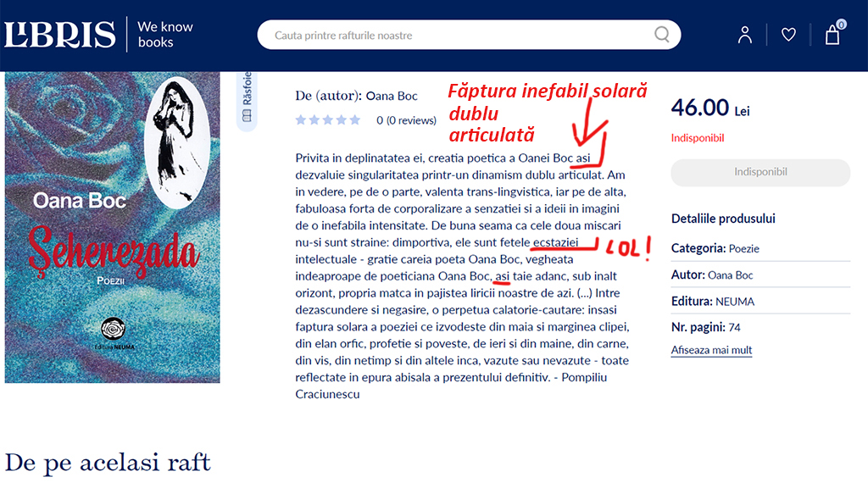Viewport: 868px width, 488px height.
Task: Focus the 'Cauta printre rafturile noastre' search field
Action: (458, 36)
